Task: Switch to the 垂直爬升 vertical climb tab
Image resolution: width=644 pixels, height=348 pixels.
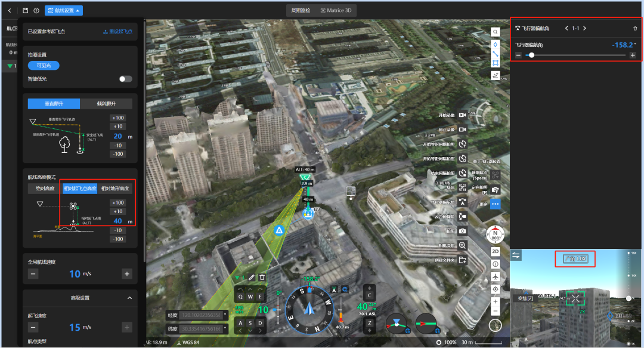Action: click(54, 104)
